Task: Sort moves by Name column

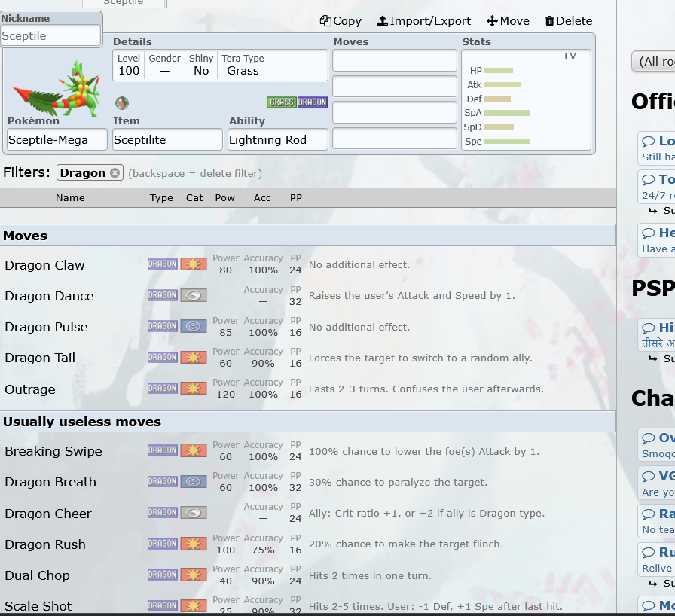Action: [70, 198]
